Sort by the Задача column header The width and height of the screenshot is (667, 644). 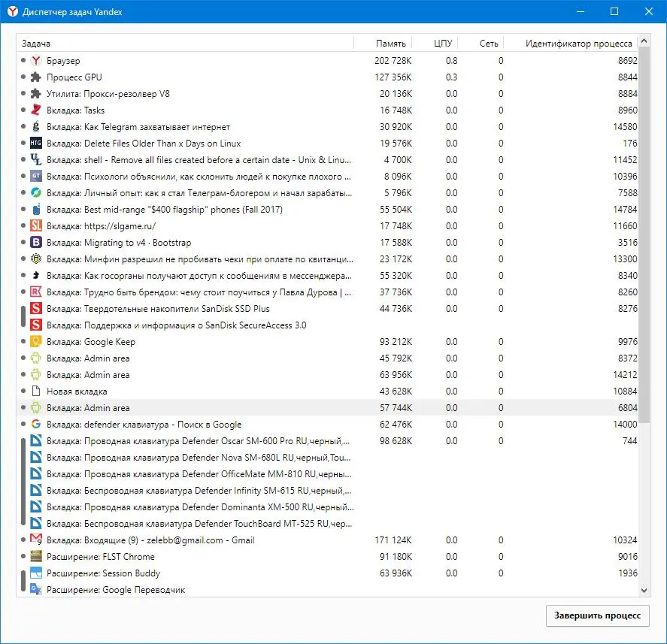(185, 44)
